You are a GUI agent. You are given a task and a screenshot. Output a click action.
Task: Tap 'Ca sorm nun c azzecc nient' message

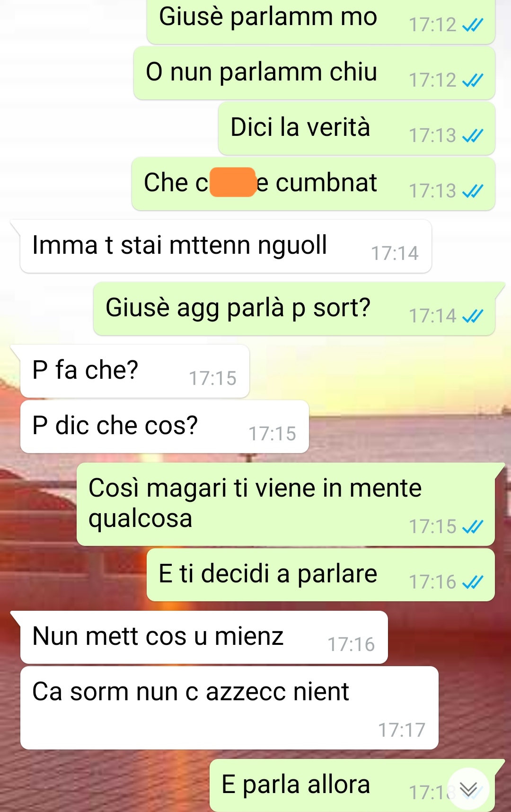[229, 708]
